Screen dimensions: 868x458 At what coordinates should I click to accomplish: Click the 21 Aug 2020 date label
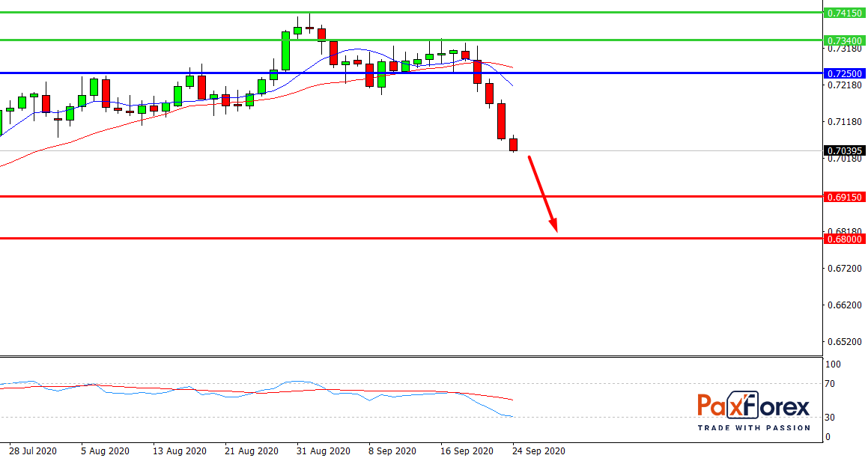(x=252, y=451)
